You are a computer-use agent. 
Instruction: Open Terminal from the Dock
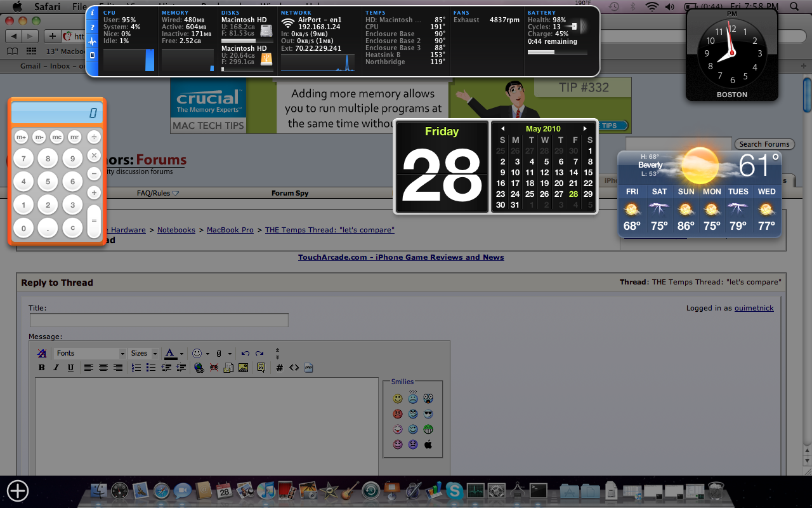[539, 490]
